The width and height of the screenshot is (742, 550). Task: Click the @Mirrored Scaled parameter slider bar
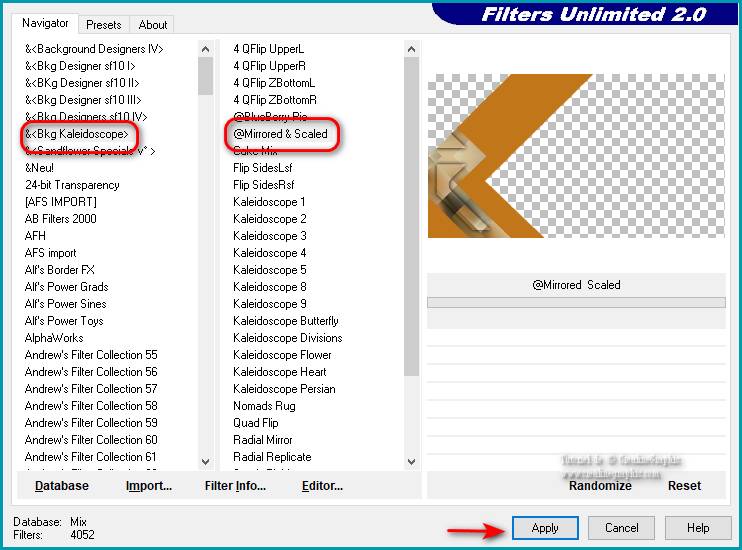(576, 302)
